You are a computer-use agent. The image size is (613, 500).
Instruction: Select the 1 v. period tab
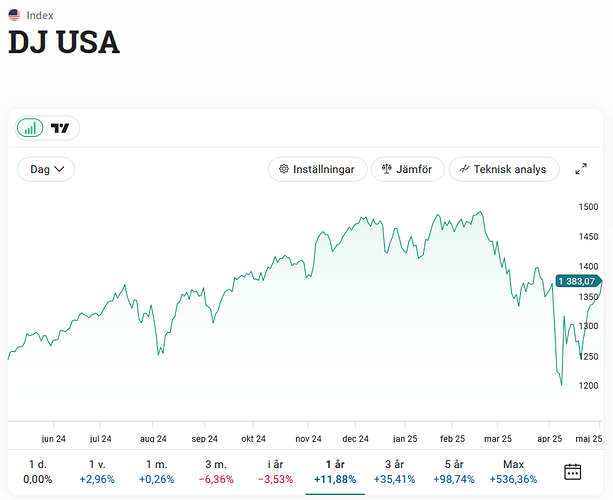(97, 471)
